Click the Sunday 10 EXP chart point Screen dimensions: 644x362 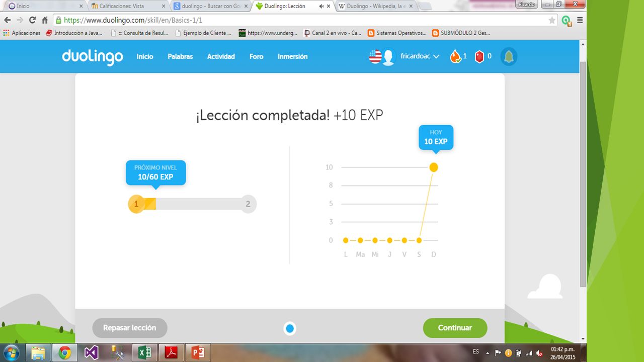click(433, 167)
